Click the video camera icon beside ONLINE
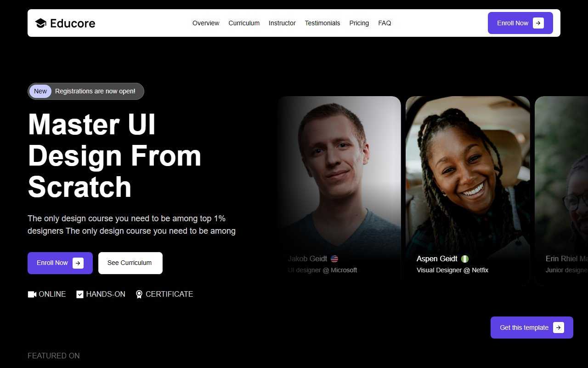This screenshot has height=368, width=588. (31, 294)
